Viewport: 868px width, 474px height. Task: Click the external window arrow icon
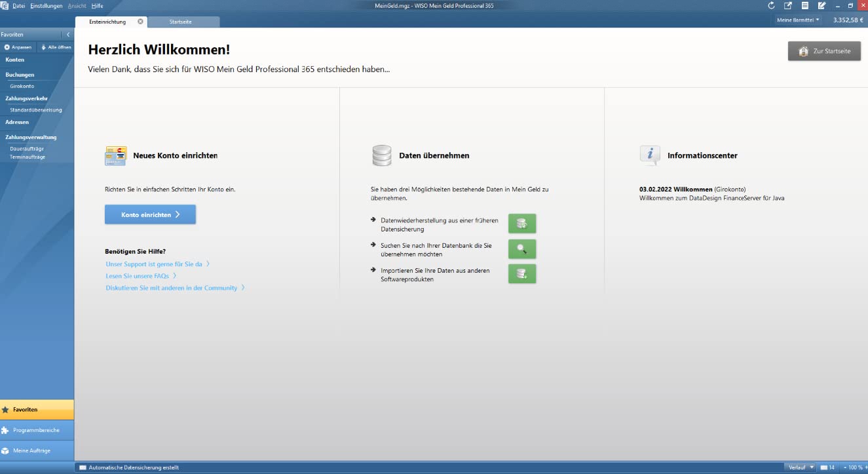[788, 5]
